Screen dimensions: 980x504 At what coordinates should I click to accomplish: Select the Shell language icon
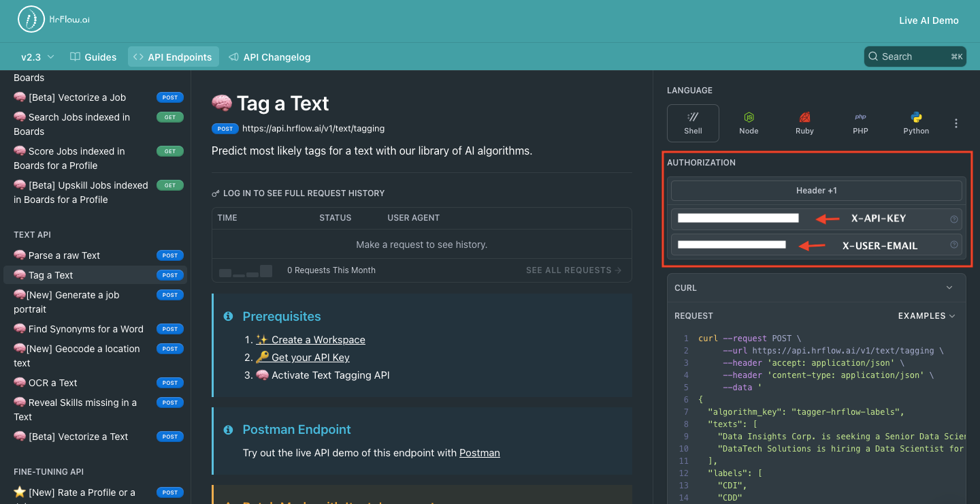[693, 123]
